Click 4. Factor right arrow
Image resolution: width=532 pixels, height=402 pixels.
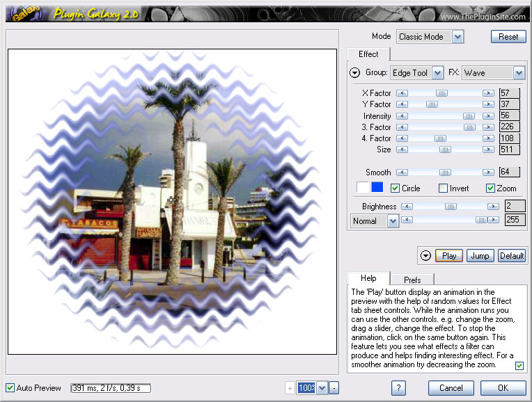pyautogui.click(x=488, y=138)
